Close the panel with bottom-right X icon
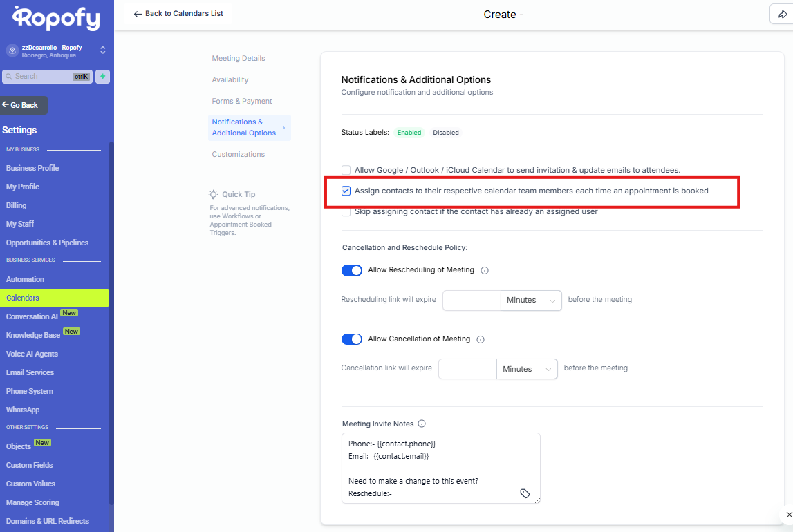The height and width of the screenshot is (532, 793). coord(789,515)
